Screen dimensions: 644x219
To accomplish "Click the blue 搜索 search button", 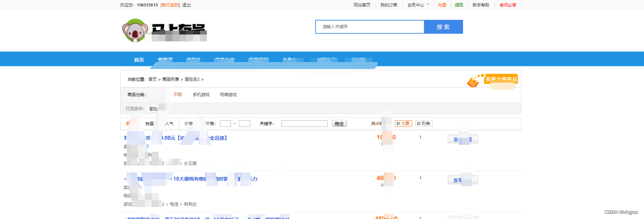I will pyautogui.click(x=443, y=27).
